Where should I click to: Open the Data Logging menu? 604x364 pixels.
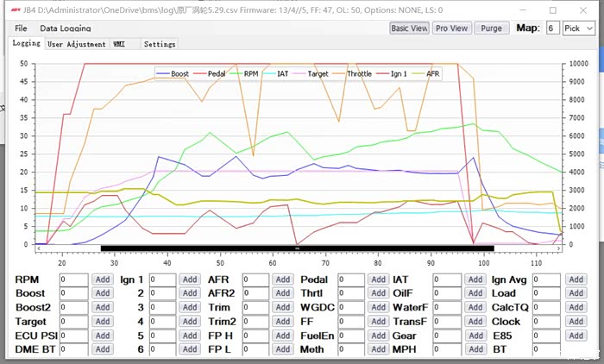click(65, 28)
